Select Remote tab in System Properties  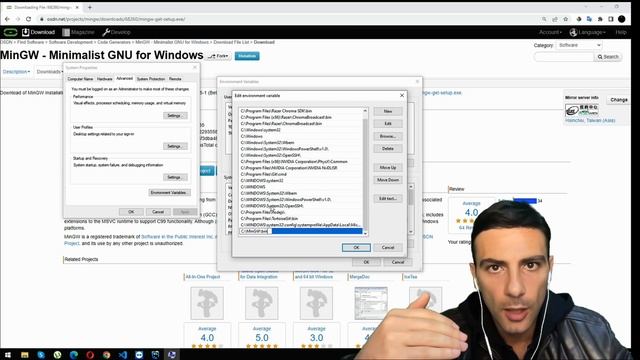coord(175,79)
